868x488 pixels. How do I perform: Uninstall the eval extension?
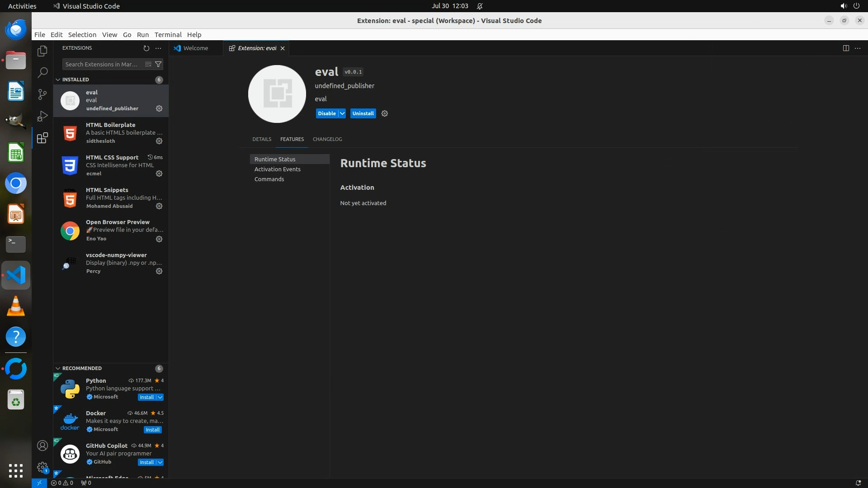[363, 113]
